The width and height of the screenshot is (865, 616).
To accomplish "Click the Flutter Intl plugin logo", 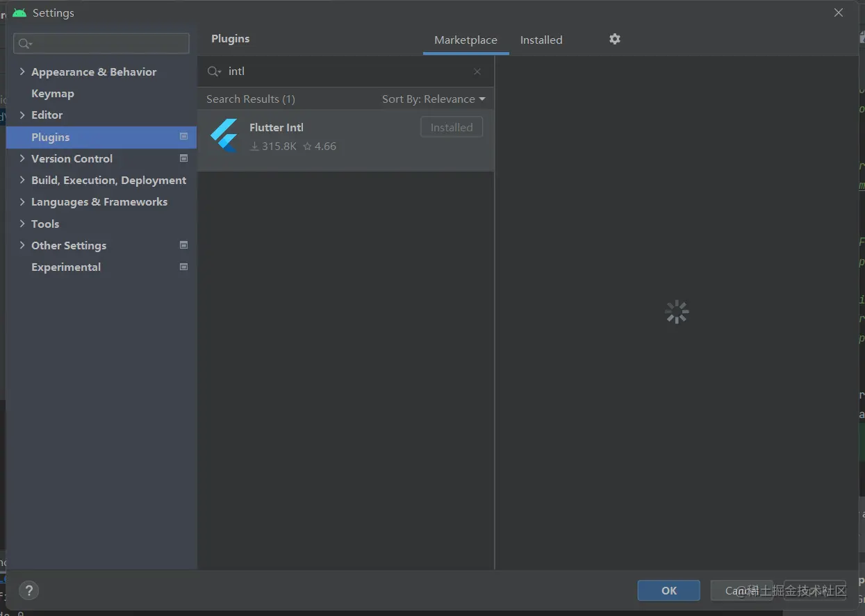I will pos(224,136).
